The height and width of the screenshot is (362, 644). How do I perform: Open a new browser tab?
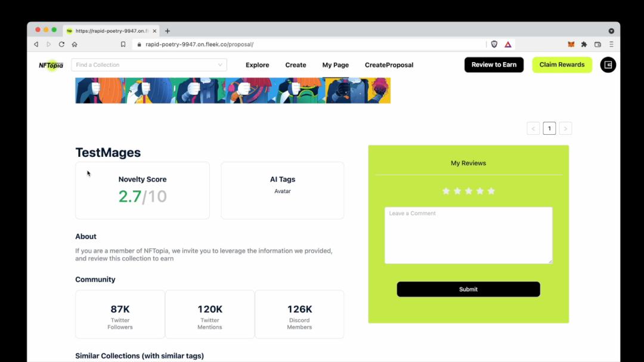click(x=168, y=31)
